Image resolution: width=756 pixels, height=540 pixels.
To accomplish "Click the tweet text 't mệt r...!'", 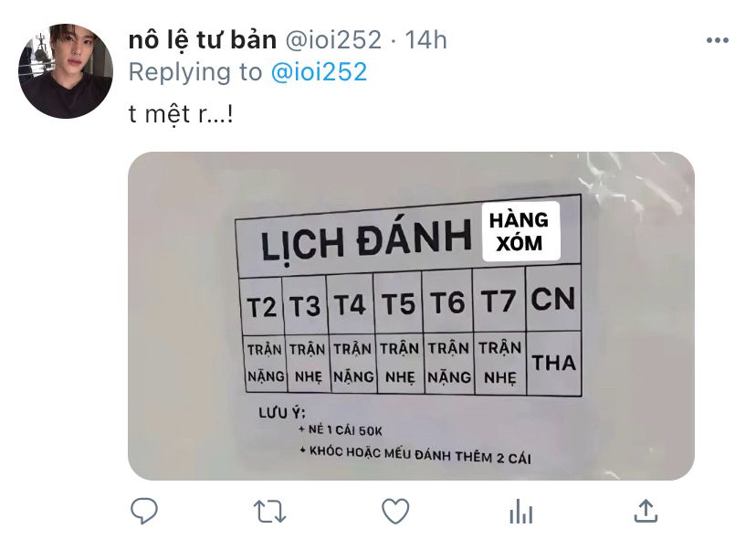I will click(182, 115).
